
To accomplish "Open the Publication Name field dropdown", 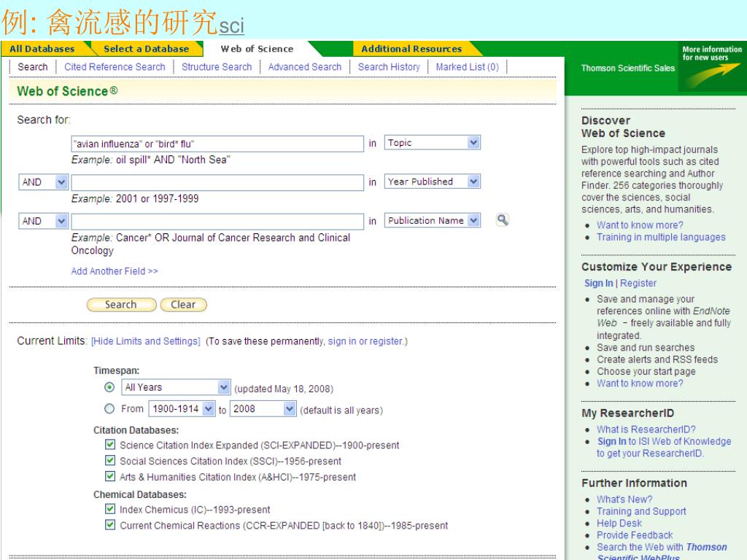I will click(x=432, y=220).
